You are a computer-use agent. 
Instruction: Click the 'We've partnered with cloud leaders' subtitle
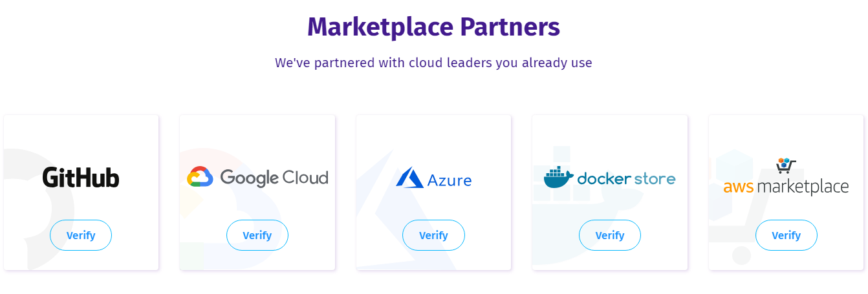pyautogui.click(x=433, y=63)
